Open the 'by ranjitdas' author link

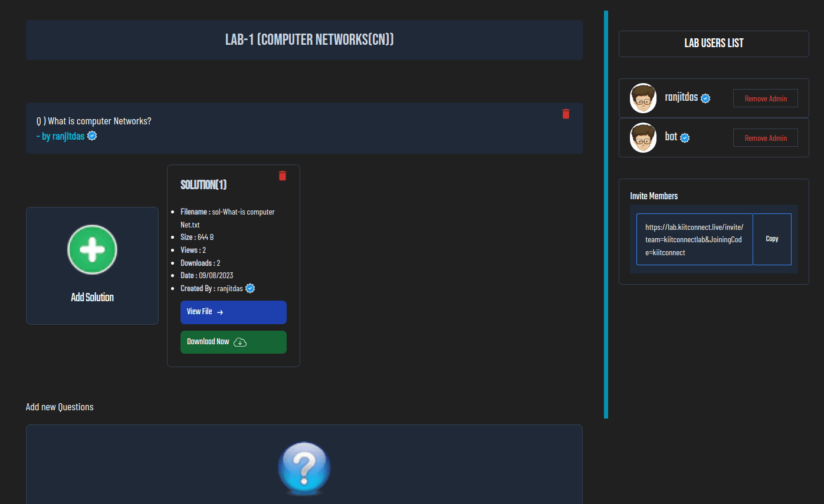click(x=63, y=136)
